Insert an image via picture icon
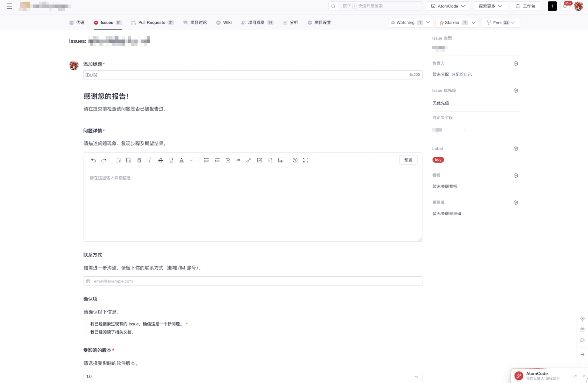588x383 pixels. pos(260,160)
